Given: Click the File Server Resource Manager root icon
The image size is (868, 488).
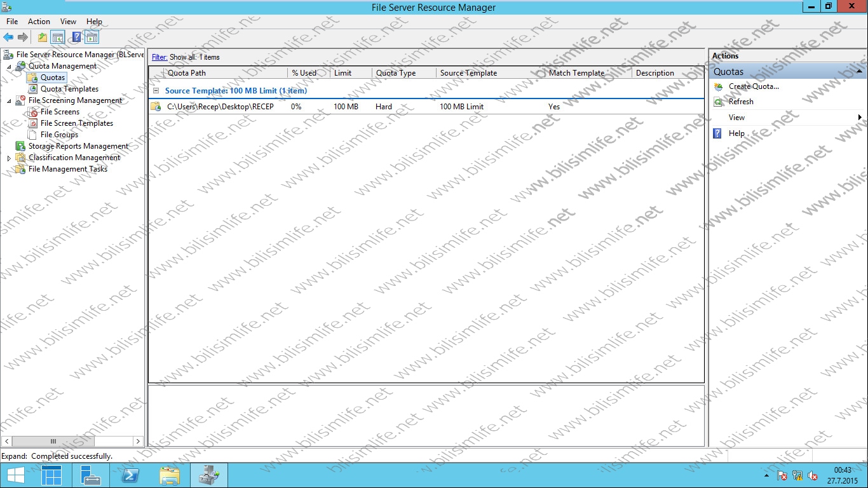Looking at the screenshot, I should coord(8,55).
